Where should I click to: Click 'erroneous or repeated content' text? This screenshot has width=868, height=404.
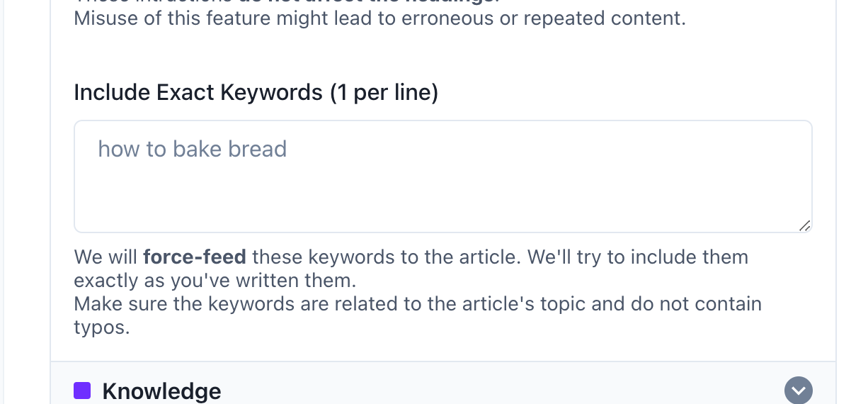coord(544,18)
